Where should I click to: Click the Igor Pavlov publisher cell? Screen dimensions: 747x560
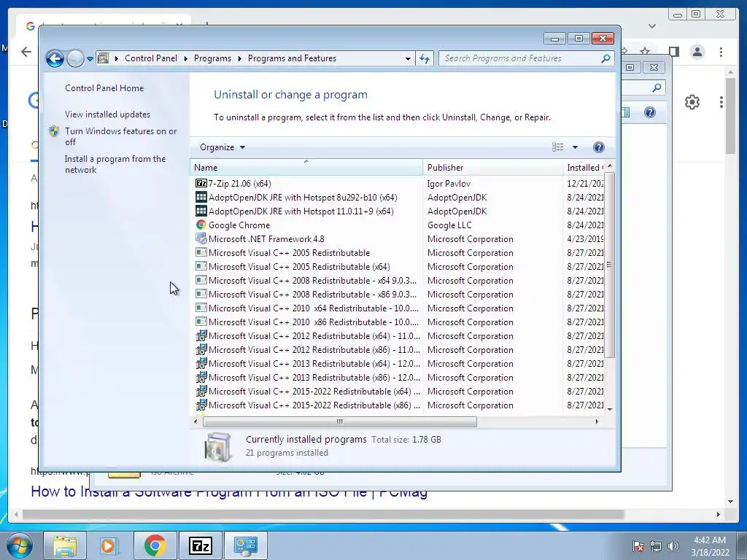pos(449,184)
